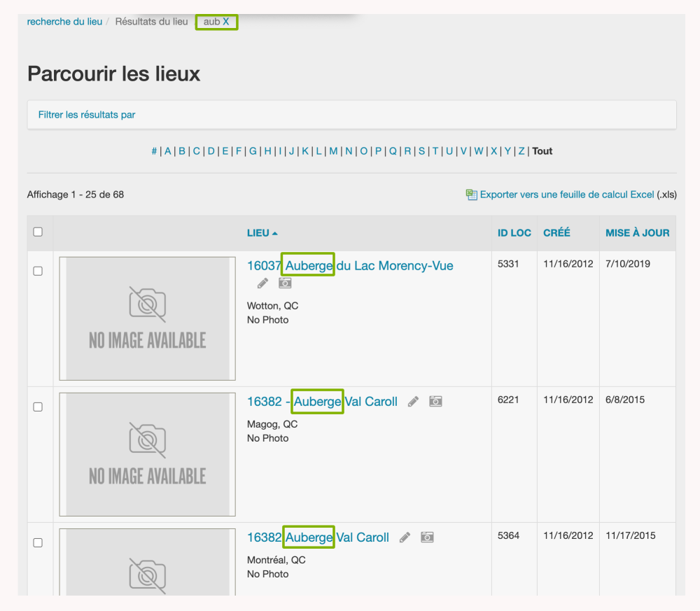The height and width of the screenshot is (611, 700).
Task: Filter places by letter O
Action: coord(364,151)
